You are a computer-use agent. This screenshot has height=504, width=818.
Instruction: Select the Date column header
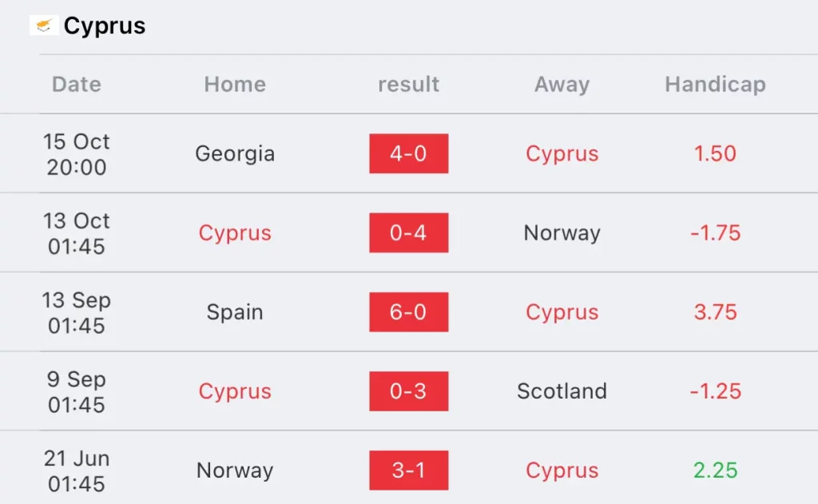pyautogui.click(x=77, y=84)
